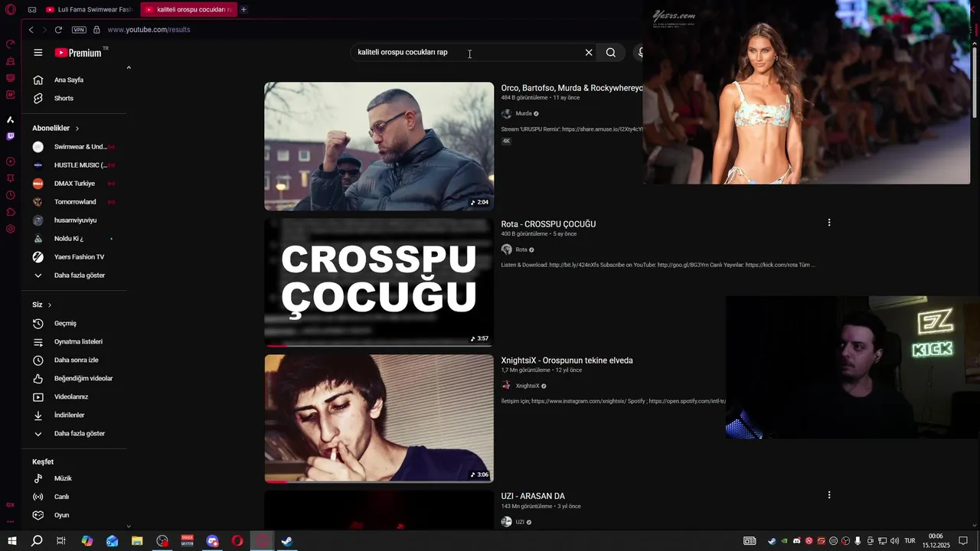This screenshot has width=980, height=551.
Task: Open Steam from taskbar
Action: [287, 541]
